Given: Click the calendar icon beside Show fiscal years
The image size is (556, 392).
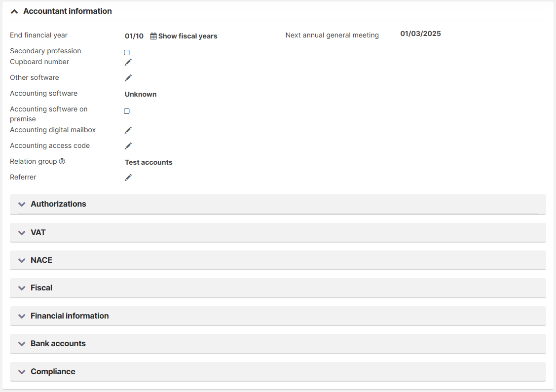Looking at the screenshot, I should tap(153, 36).
